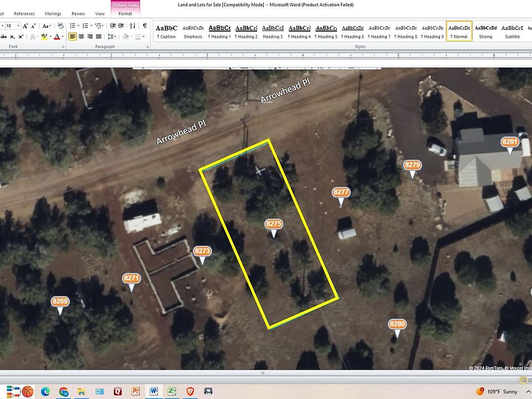The width and height of the screenshot is (532, 399).
Task: Toggle superscript formatting
Action: [x=21, y=37]
